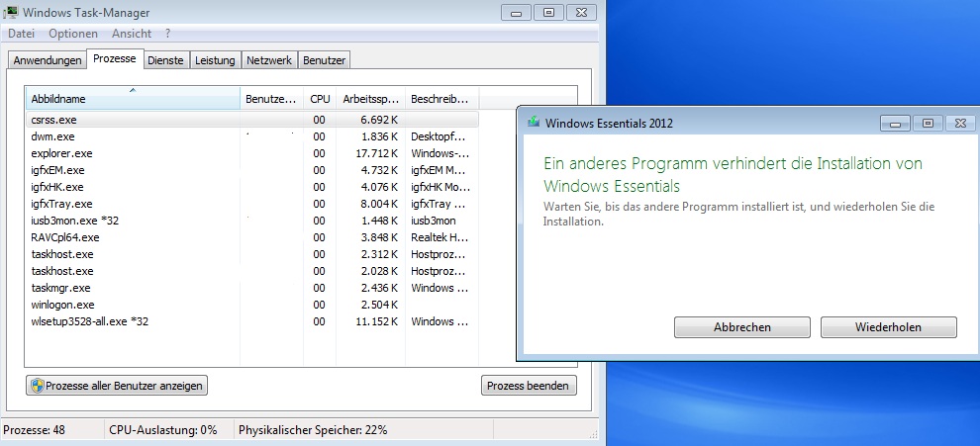The width and height of the screenshot is (980, 446).
Task: Select the wlsetup3528-all.exe *32 process
Action: click(x=252, y=321)
